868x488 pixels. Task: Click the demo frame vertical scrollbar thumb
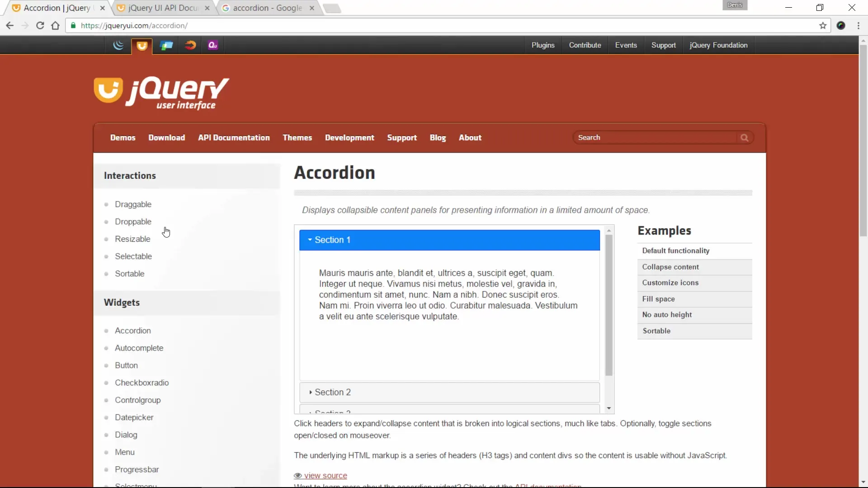point(609,305)
